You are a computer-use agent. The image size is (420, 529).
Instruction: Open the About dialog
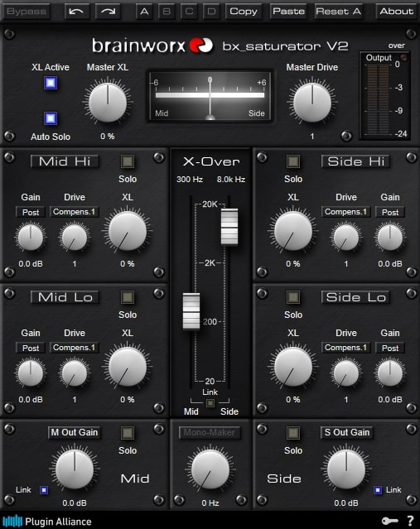tap(396, 12)
